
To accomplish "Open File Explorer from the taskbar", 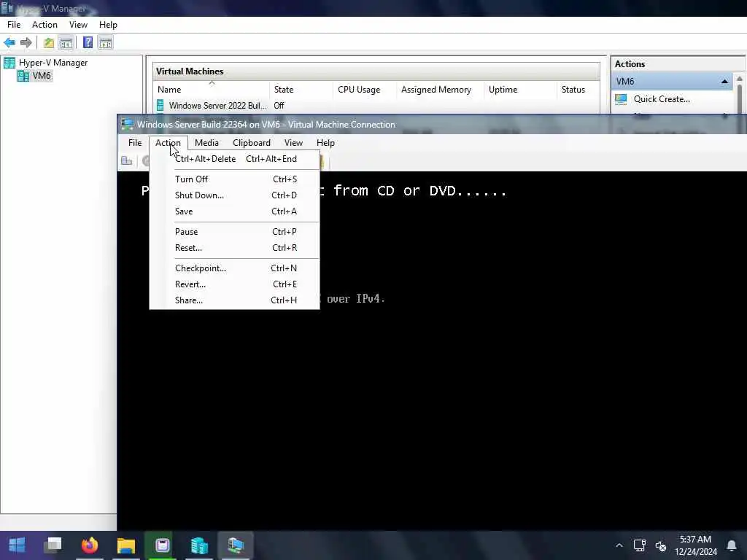I will tap(126, 545).
